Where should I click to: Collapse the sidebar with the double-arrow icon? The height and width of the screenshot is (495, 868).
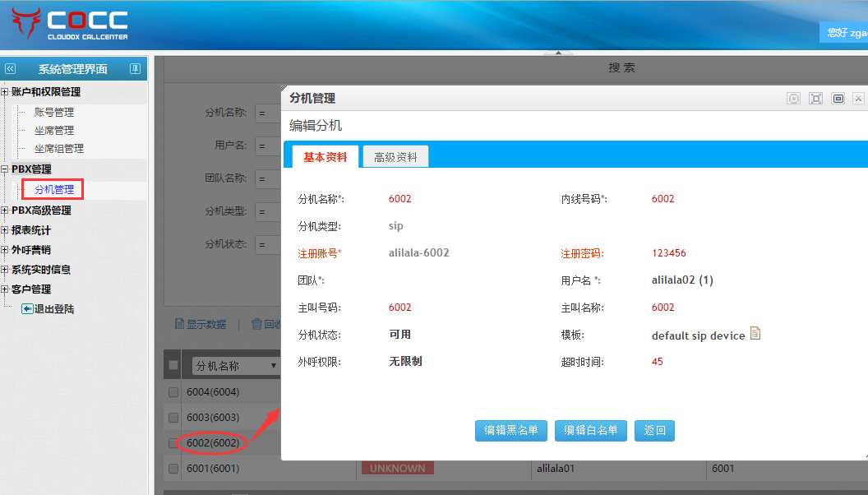click(10, 69)
